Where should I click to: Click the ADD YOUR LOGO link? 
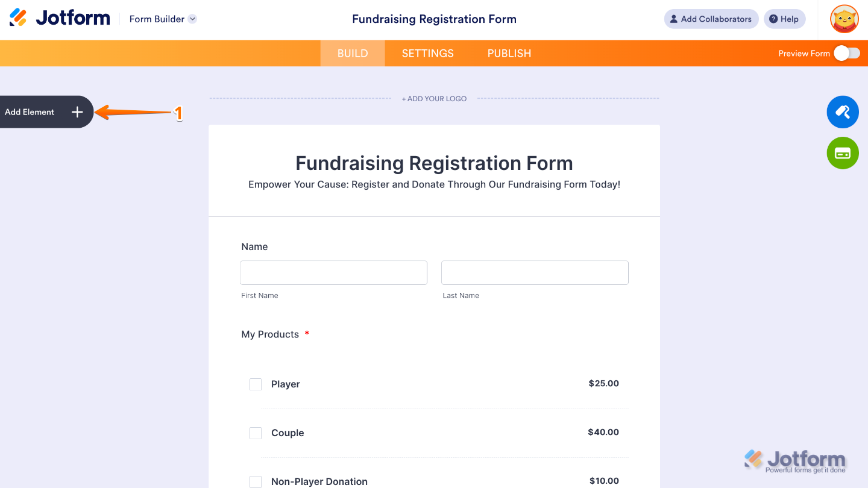(434, 98)
